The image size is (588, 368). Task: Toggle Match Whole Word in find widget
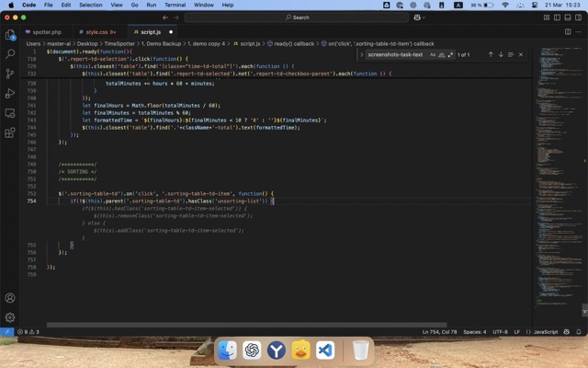[441, 54]
